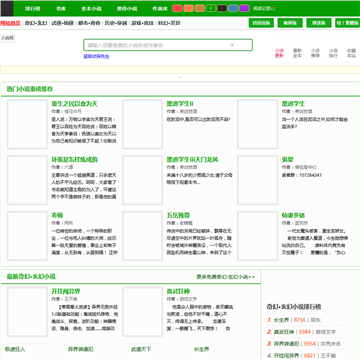This screenshot has height=360, width=360.
Task: Open the 阅读记录 reading history dropdown
Action: click(264, 8)
